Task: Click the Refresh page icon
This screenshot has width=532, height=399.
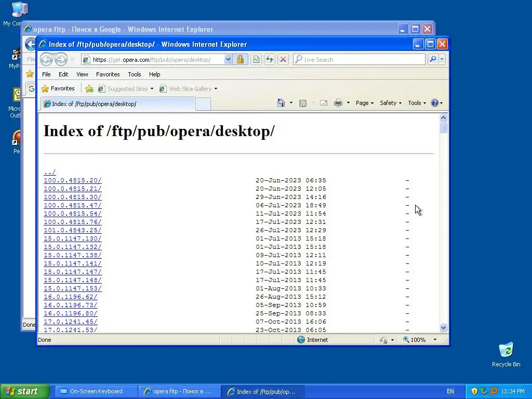Action: (270, 60)
